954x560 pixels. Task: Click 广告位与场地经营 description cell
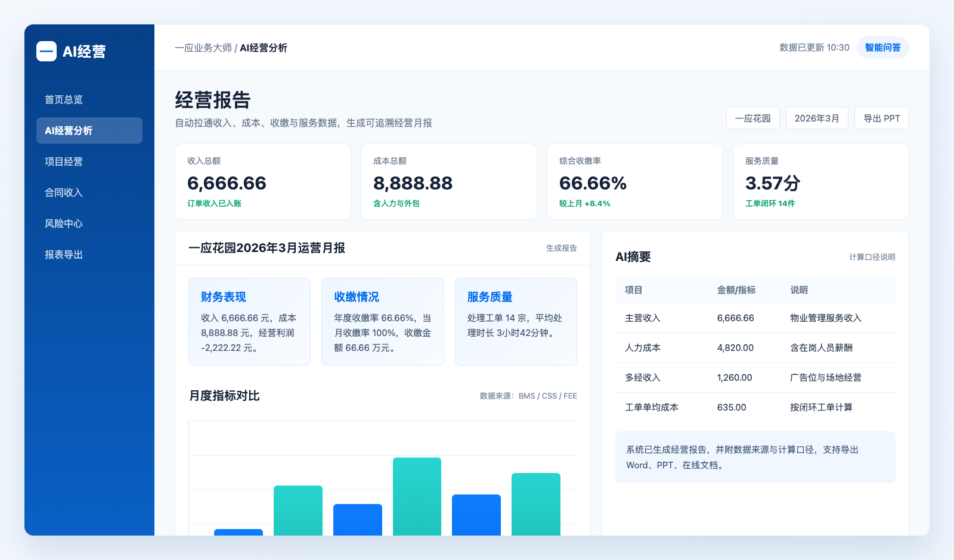(826, 378)
